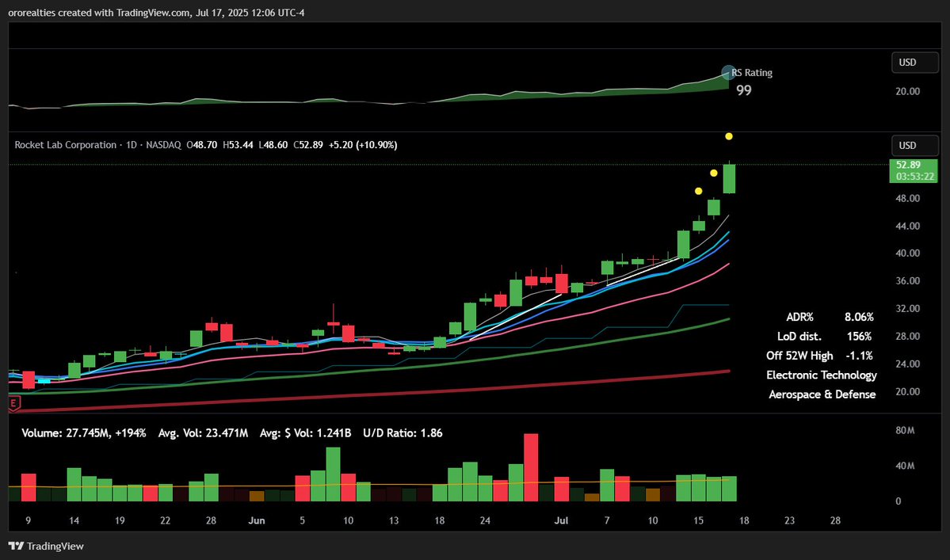Click the tallest red volume bar
The height and width of the screenshot is (560, 950).
(x=531, y=467)
